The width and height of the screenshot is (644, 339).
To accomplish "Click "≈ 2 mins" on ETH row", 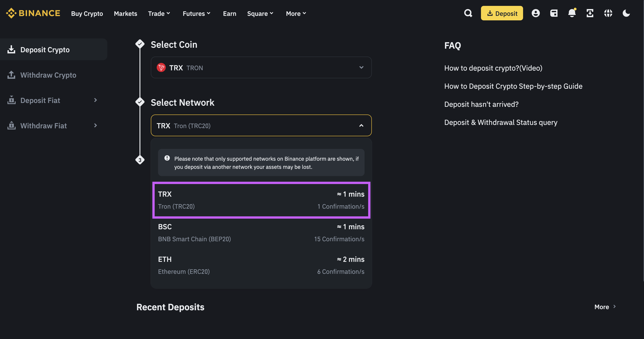I will 351,259.
